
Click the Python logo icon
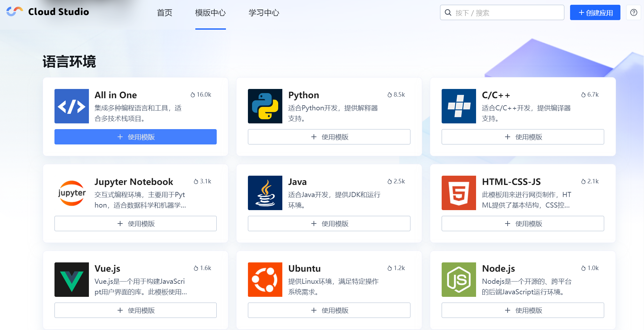265,106
